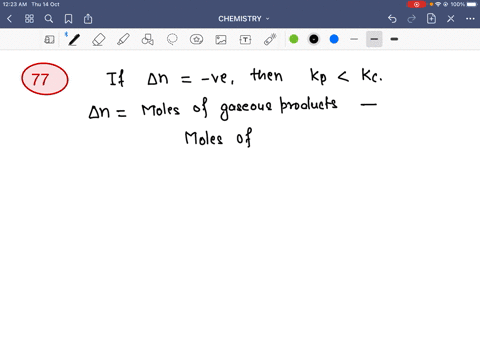Select the Pen tool
480x360 pixels.
click(x=74, y=40)
